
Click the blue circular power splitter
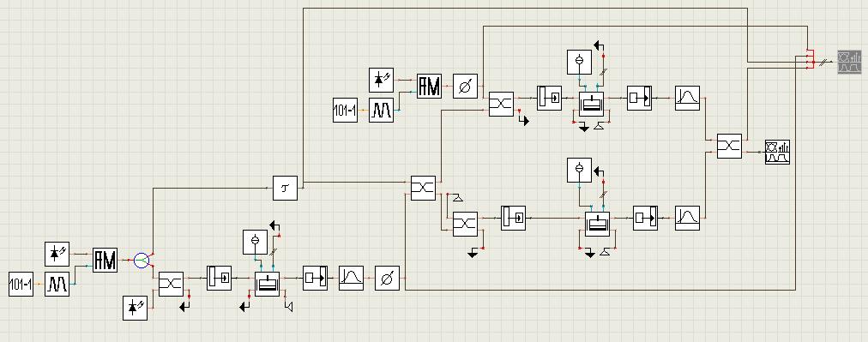pyautogui.click(x=142, y=260)
